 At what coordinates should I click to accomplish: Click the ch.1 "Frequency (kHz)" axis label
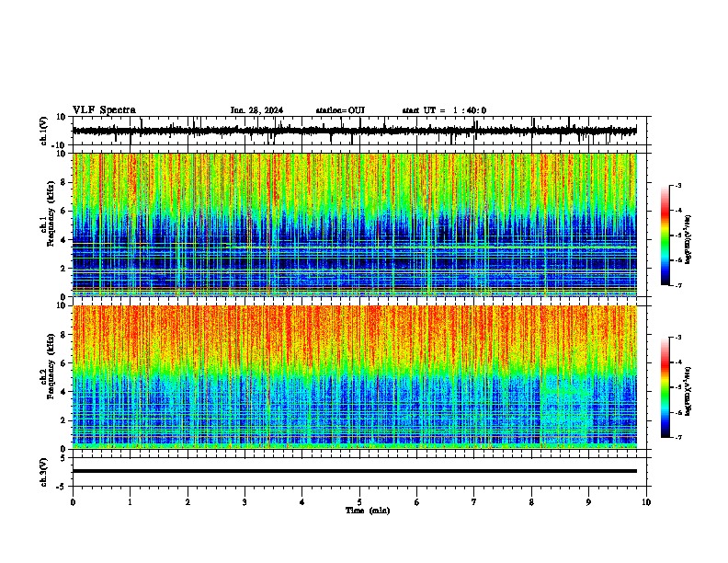click(x=51, y=214)
